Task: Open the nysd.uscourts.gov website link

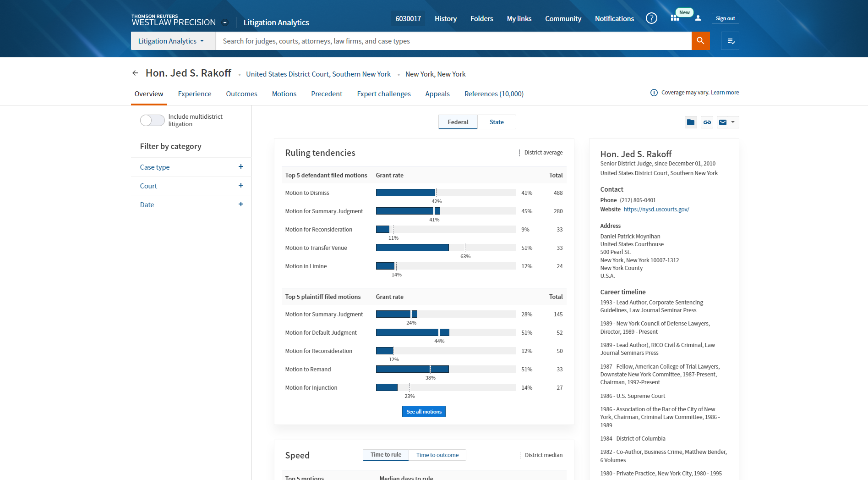Action: [656, 210]
